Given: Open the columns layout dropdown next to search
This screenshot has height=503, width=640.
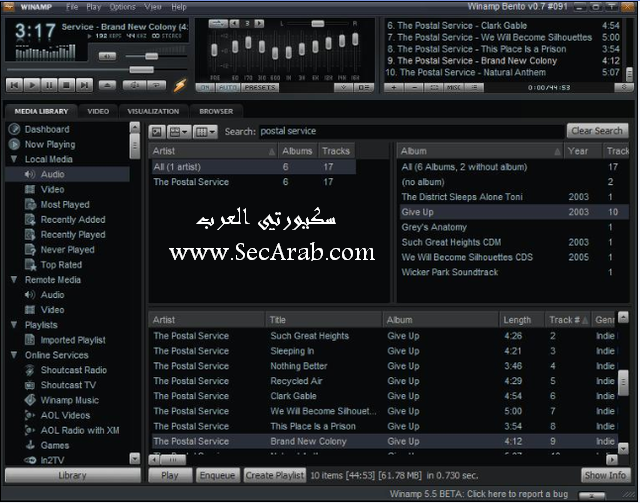Looking at the screenshot, I should [x=205, y=132].
